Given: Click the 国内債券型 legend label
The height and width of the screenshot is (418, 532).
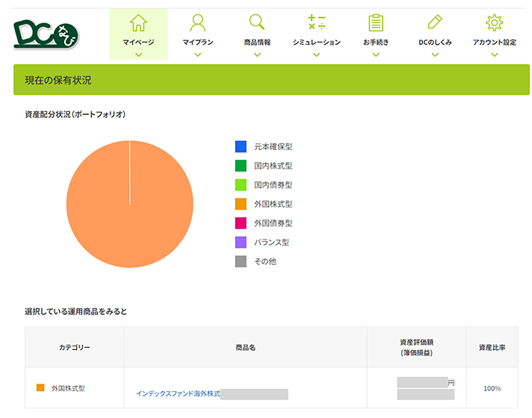Looking at the screenshot, I should click(273, 185).
